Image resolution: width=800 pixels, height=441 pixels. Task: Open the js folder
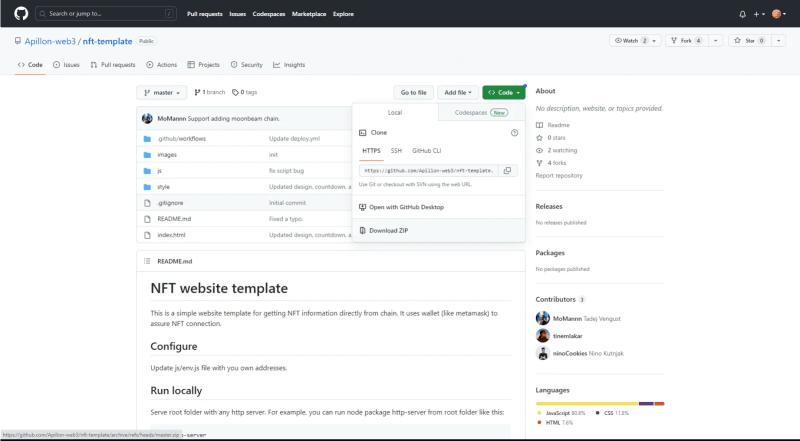coord(159,171)
